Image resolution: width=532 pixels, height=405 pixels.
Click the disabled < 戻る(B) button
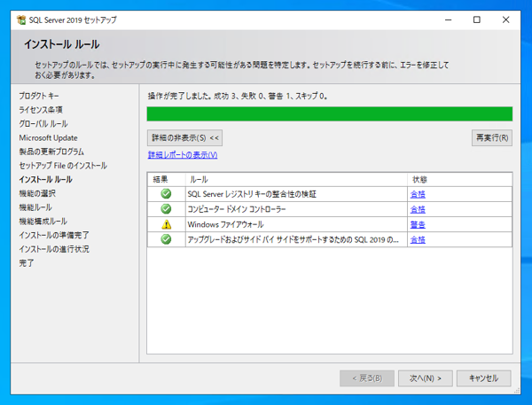pyautogui.click(x=367, y=378)
